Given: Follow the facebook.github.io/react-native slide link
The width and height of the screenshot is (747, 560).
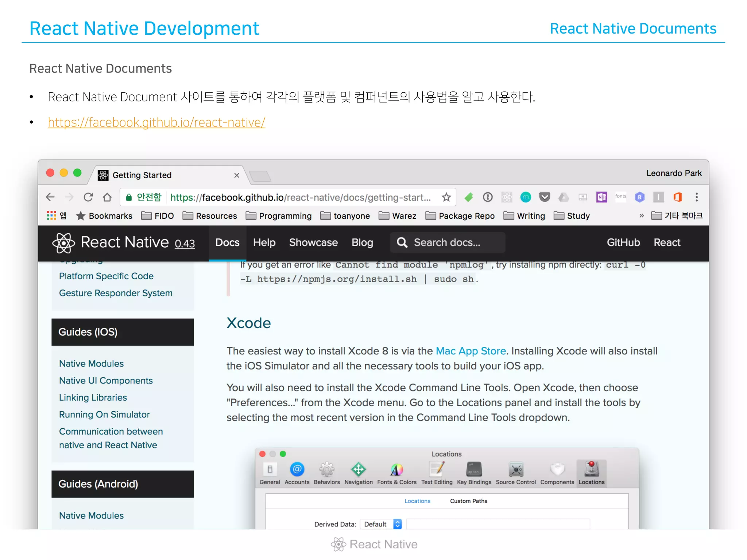Looking at the screenshot, I should coord(156,122).
